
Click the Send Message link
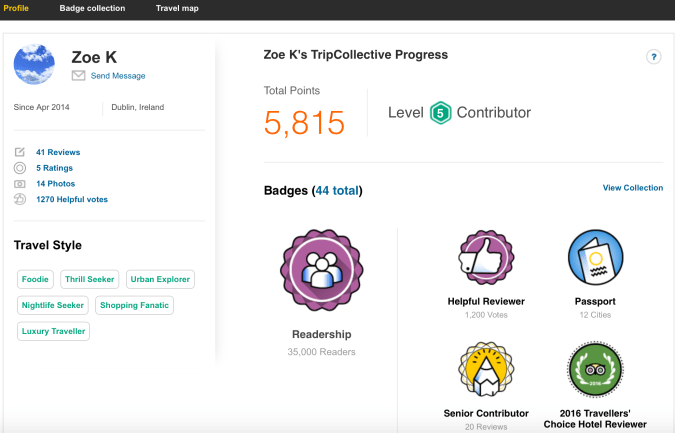coord(118,76)
